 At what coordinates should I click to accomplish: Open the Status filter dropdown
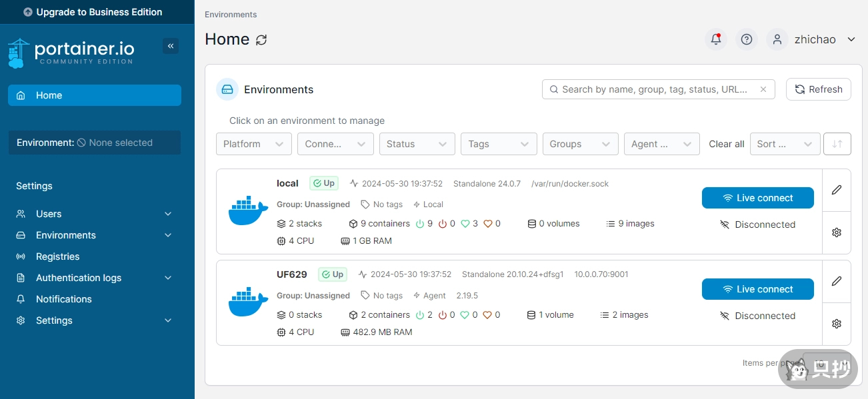coord(417,144)
